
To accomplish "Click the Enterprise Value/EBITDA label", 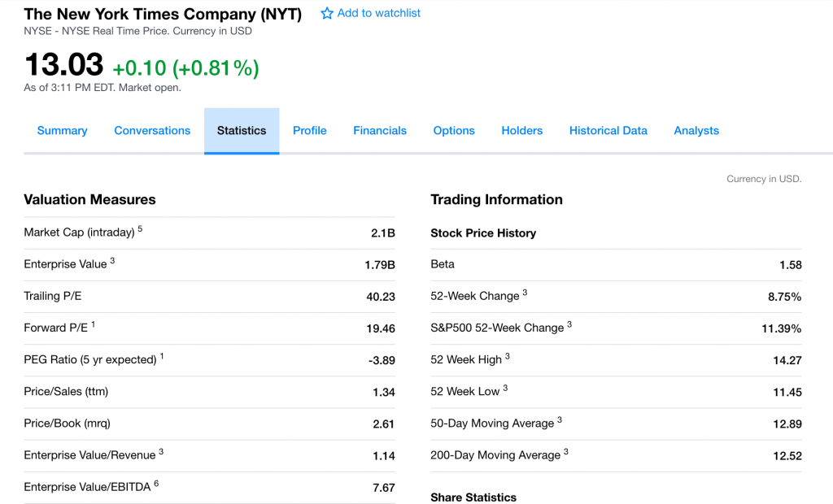I will coord(87,488).
